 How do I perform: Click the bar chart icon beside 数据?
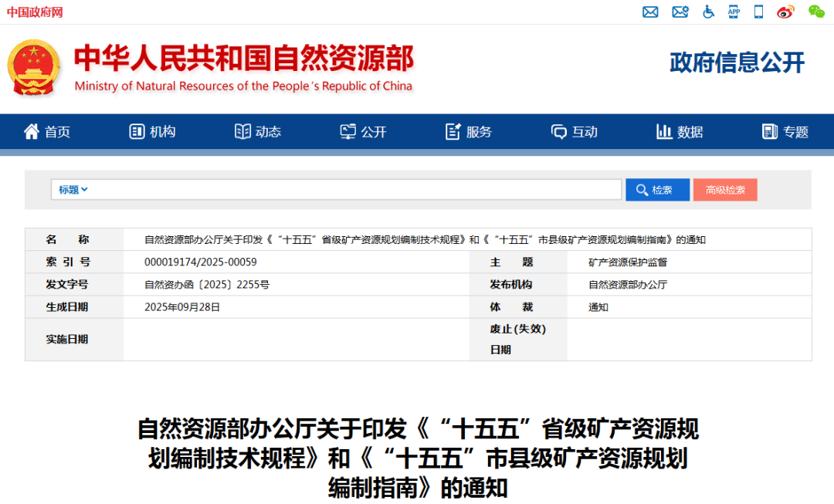665,131
